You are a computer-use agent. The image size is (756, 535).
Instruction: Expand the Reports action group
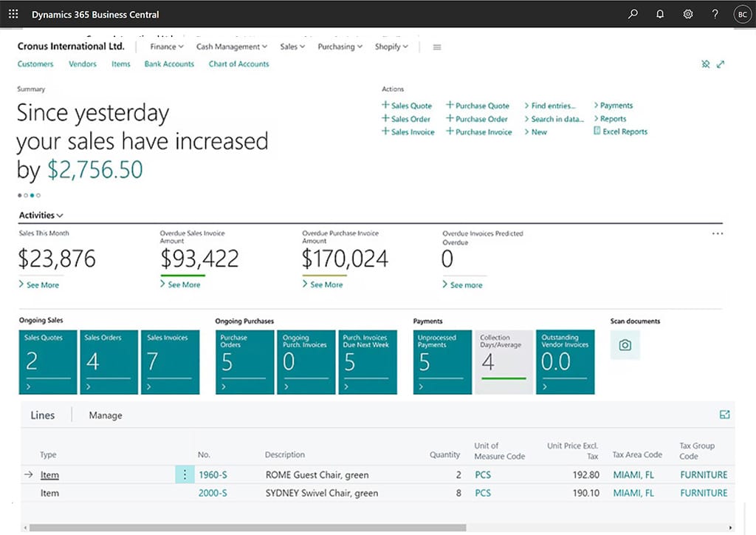[610, 119]
